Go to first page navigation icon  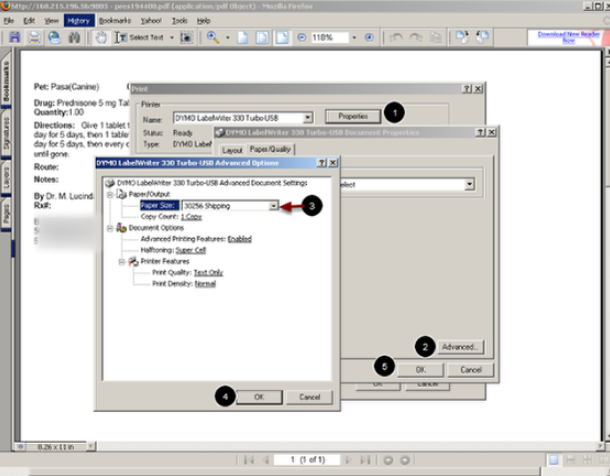pos(249,460)
